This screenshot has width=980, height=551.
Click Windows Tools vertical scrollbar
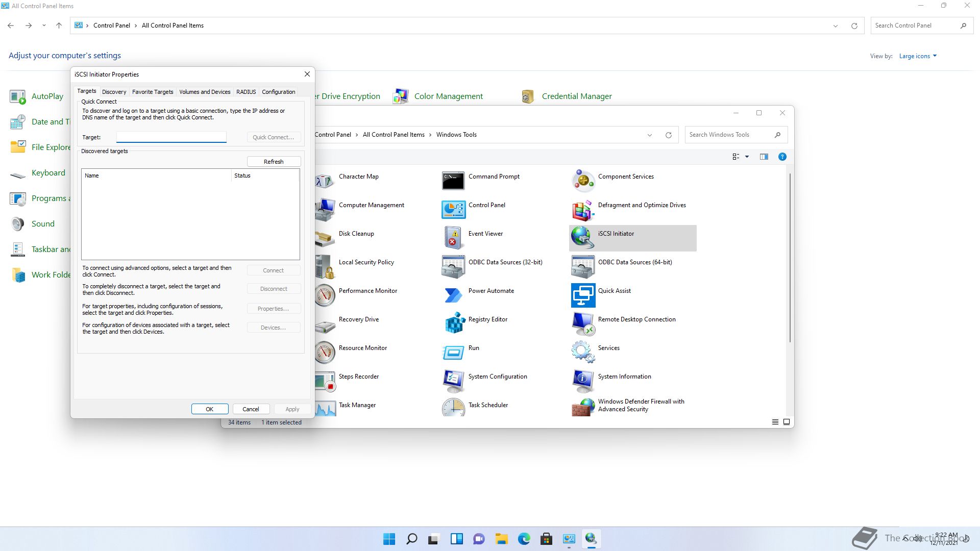(790, 258)
